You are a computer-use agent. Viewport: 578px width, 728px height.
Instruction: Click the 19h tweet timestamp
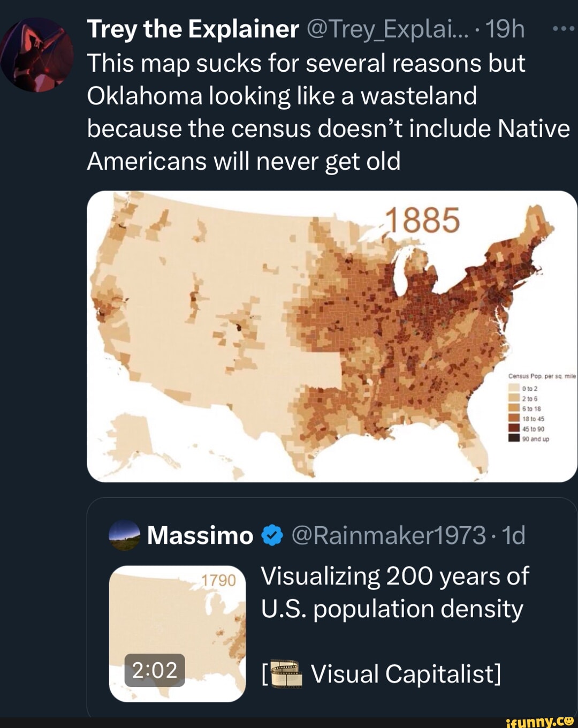[x=505, y=29]
